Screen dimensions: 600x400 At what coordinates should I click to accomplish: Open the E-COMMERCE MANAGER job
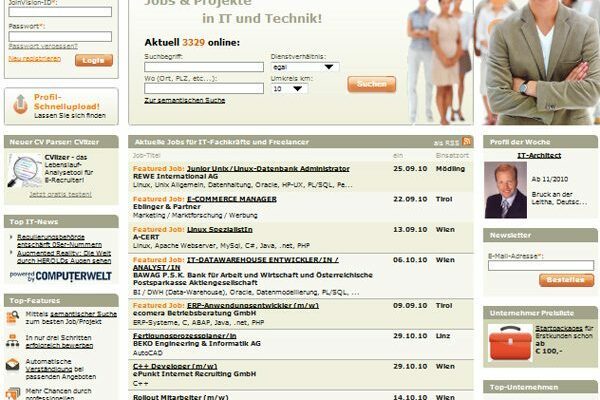coord(232,199)
